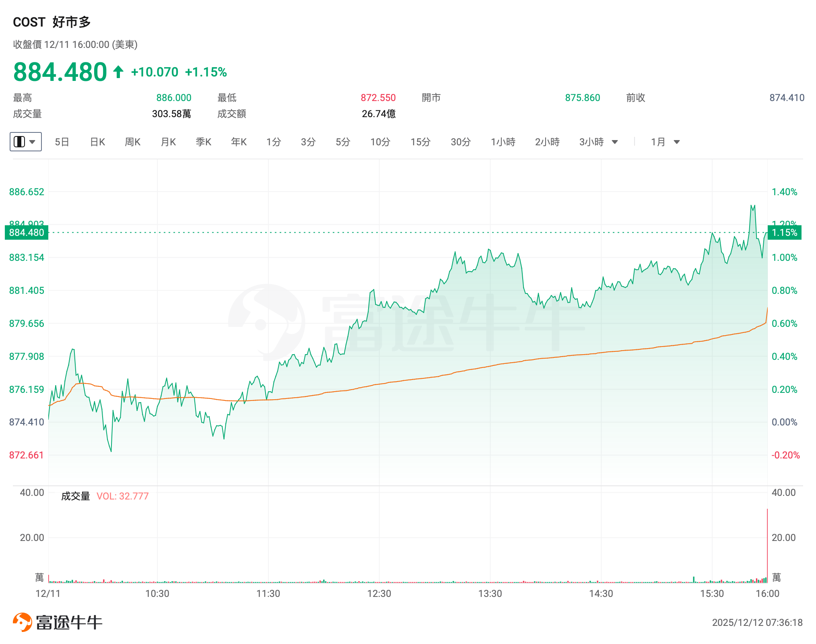The image size is (816, 644).
Task: Switch to 周K candlestick view
Action: tap(133, 142)
